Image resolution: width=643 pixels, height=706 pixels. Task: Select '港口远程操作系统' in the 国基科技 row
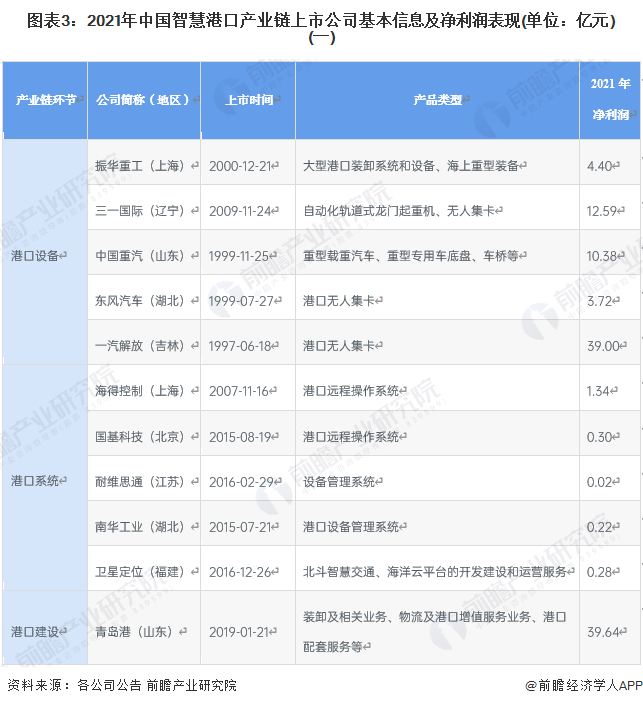click(x=351, y=437)
